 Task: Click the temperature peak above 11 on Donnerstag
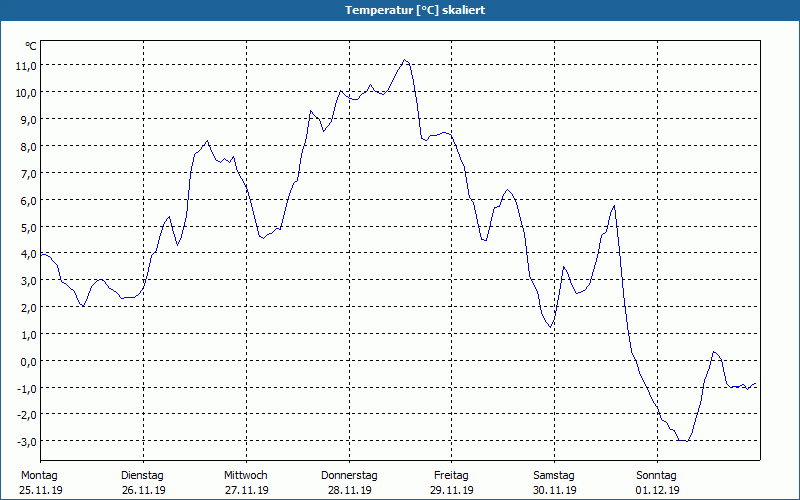[x=405, y=60]
